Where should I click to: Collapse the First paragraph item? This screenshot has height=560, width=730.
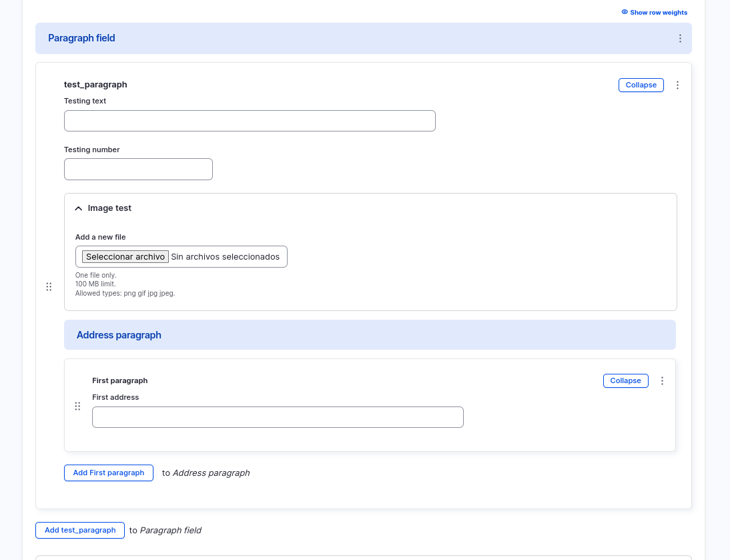(x=625, y=380)
